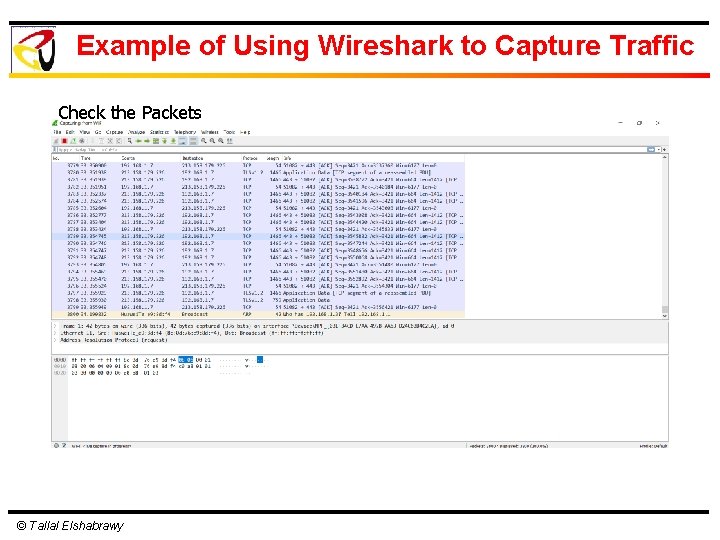Viewport: 720px width, 540px height.
Task: Sort by the Protocol column header
Action: [x=250, y=158]
